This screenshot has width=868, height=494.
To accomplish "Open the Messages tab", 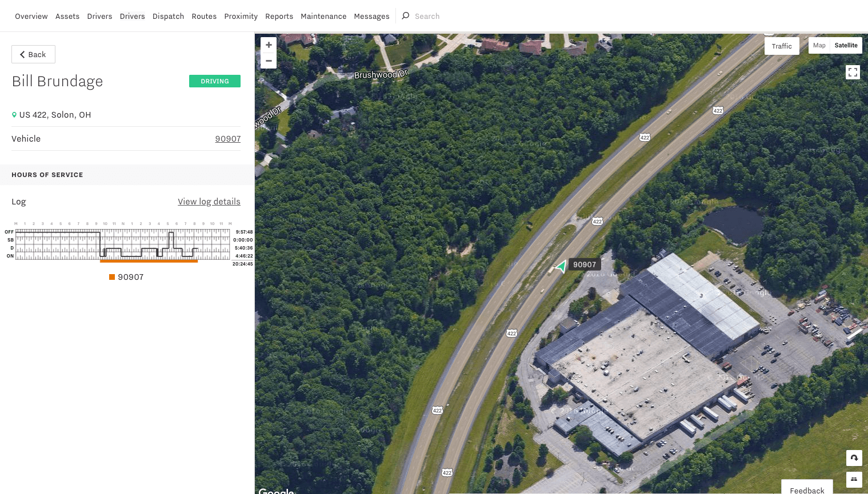I will coord(371,17).
